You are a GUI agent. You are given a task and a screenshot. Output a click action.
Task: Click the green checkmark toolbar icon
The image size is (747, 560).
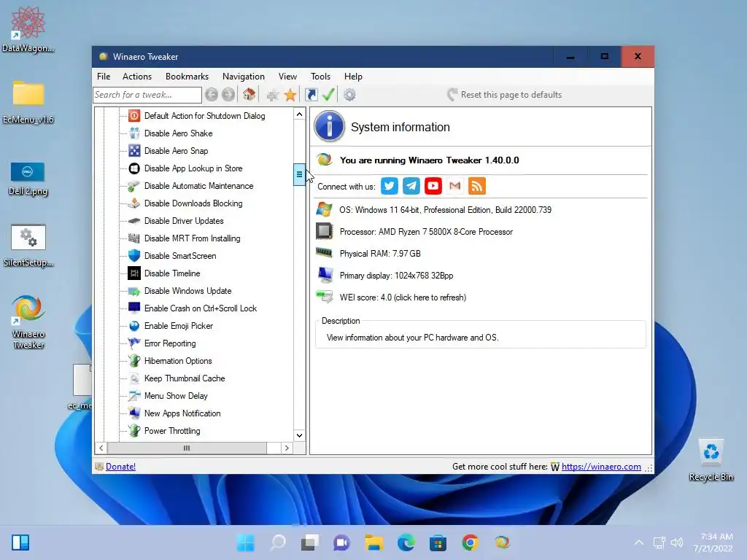tap(328, 94)
